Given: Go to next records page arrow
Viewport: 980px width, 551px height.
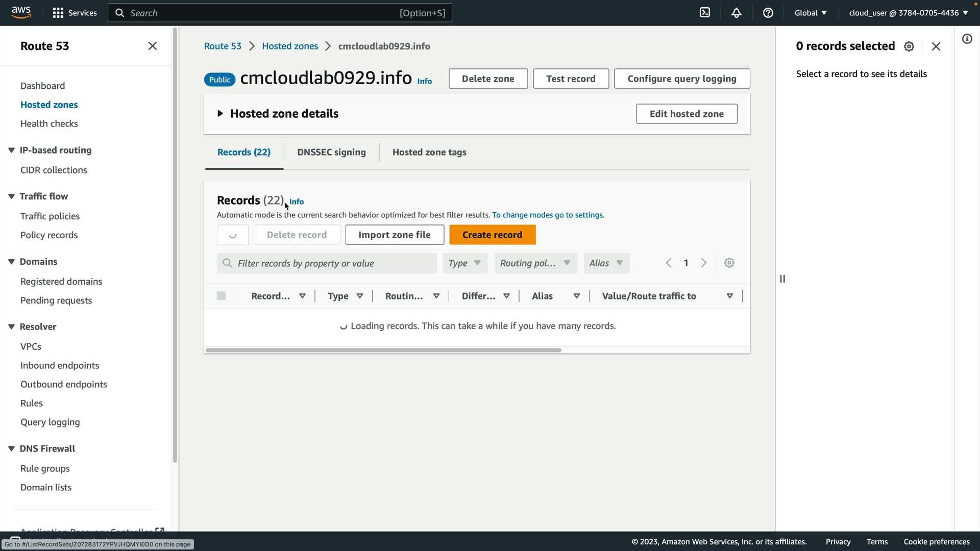Looking at the screenshot, I should pos(704,263).
